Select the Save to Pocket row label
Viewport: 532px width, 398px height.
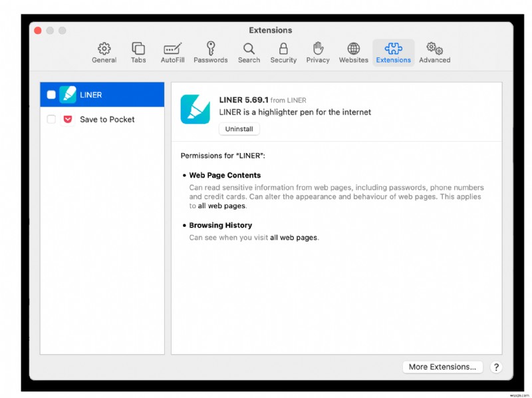coord(107,120)
